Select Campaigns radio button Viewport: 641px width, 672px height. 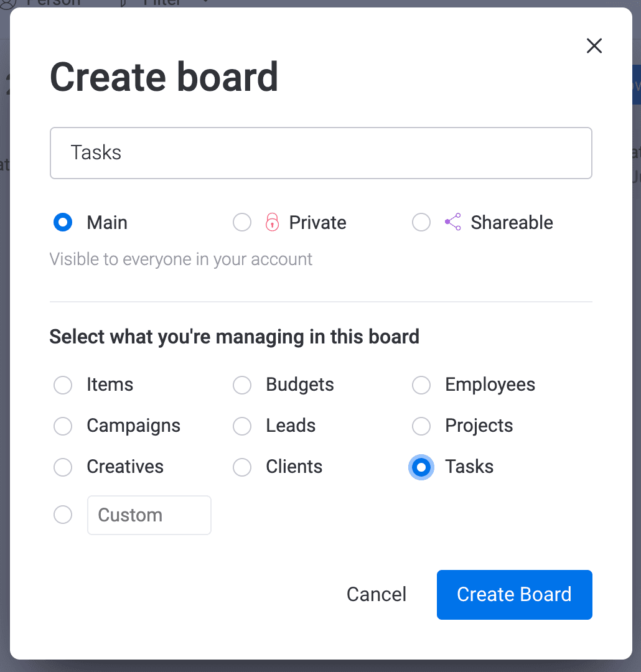[x=63, y=426]
